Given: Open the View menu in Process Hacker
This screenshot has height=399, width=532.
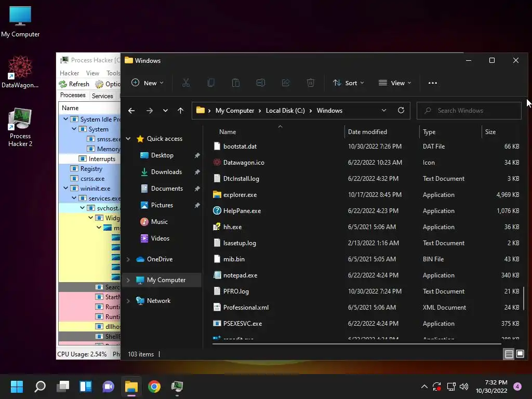Looking at the screenshot, I should point(92,73).
